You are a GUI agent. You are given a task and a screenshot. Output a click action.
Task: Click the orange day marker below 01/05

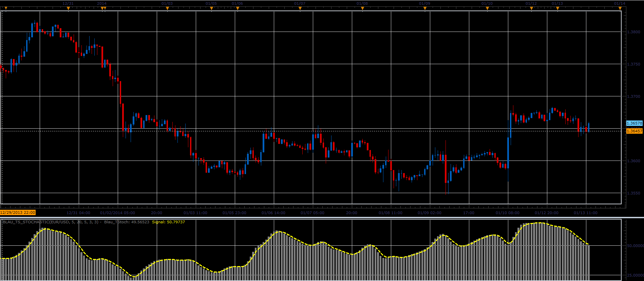[211, 8]
